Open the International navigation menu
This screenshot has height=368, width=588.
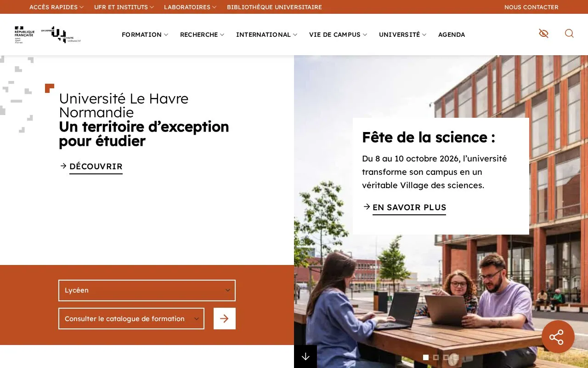tap(266, 34)
